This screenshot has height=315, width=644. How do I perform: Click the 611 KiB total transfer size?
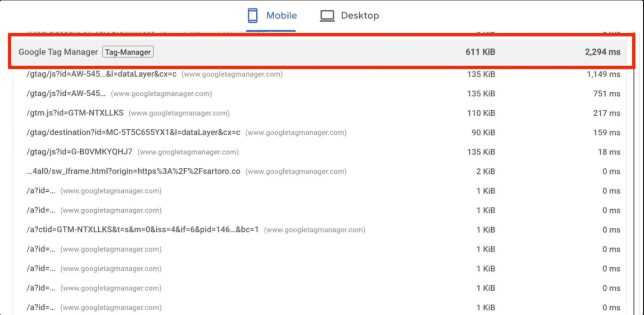coord(480,52)
